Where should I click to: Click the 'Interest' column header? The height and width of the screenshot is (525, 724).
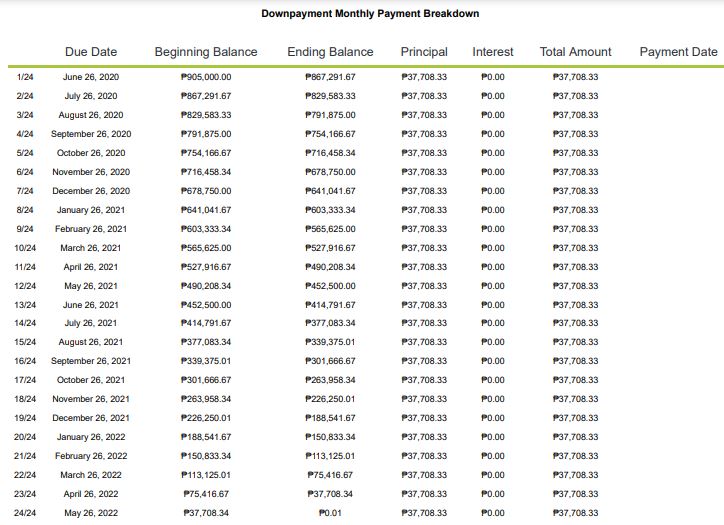[x=493, y=52]
